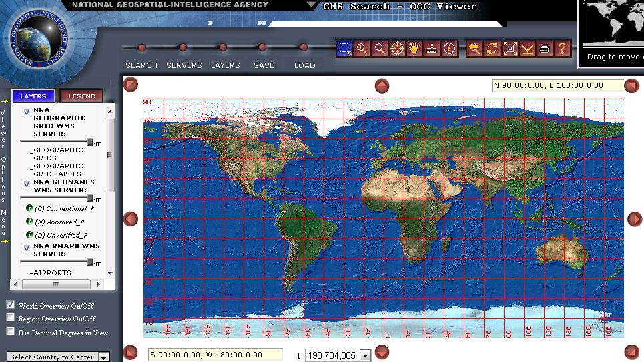
Task: Click the (N) Approved_P layer icon
Action: click(29, 222)
